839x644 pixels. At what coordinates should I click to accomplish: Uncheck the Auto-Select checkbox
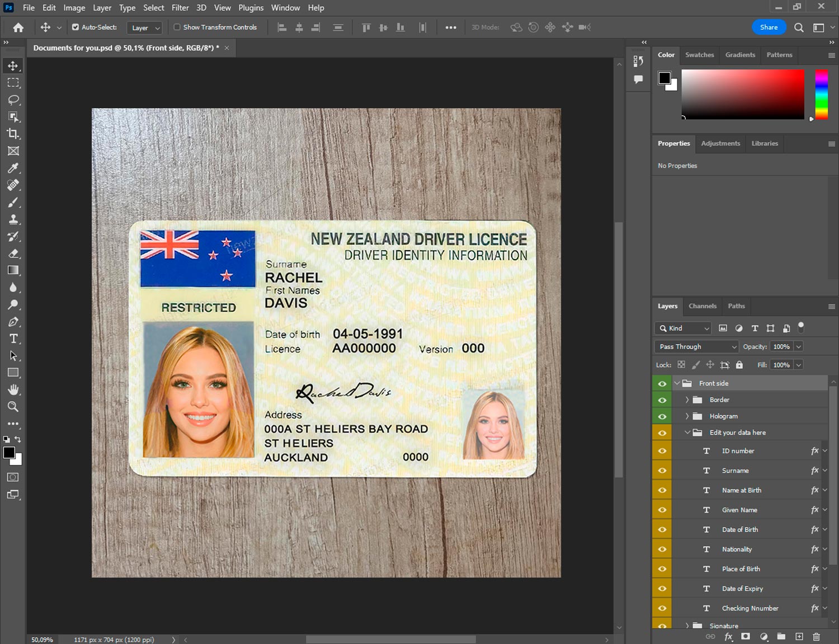76,27
